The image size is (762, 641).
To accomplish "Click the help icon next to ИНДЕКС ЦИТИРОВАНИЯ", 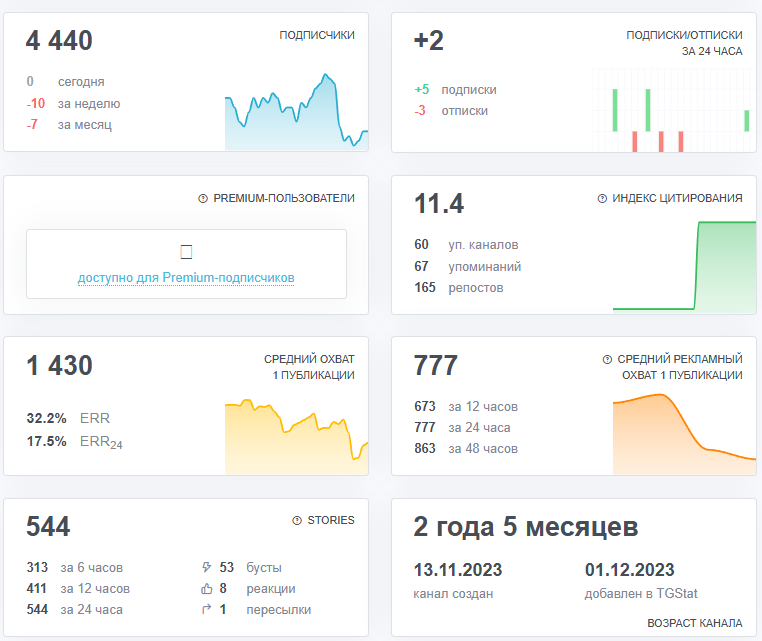I will point(602,198).
